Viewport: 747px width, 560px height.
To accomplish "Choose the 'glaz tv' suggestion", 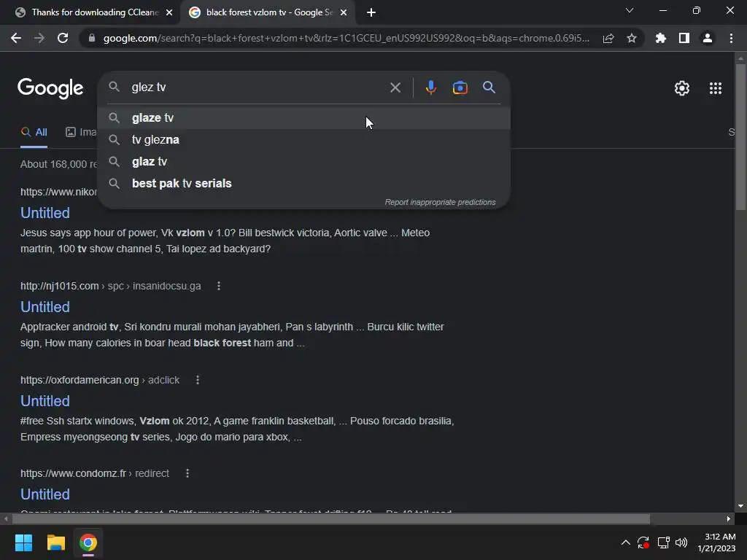I will tap(304, 161).
